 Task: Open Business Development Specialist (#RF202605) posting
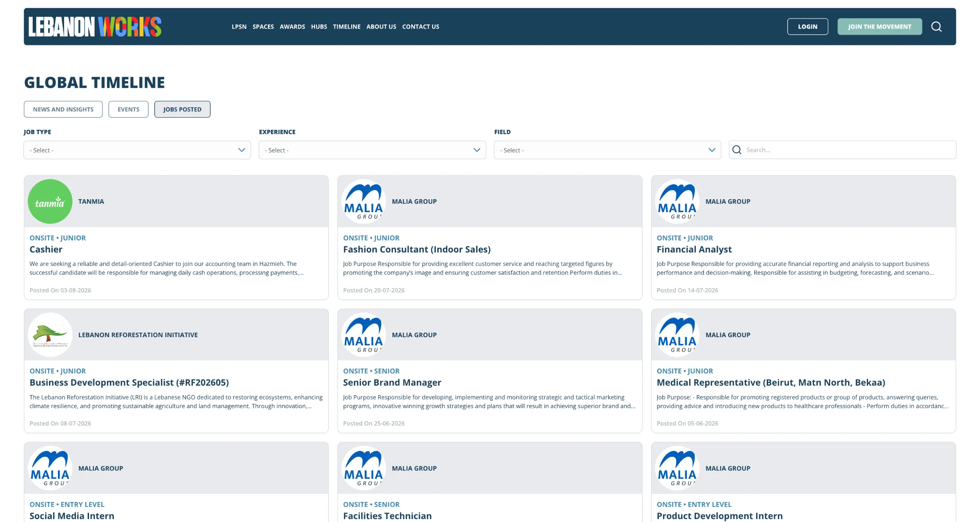129,382
